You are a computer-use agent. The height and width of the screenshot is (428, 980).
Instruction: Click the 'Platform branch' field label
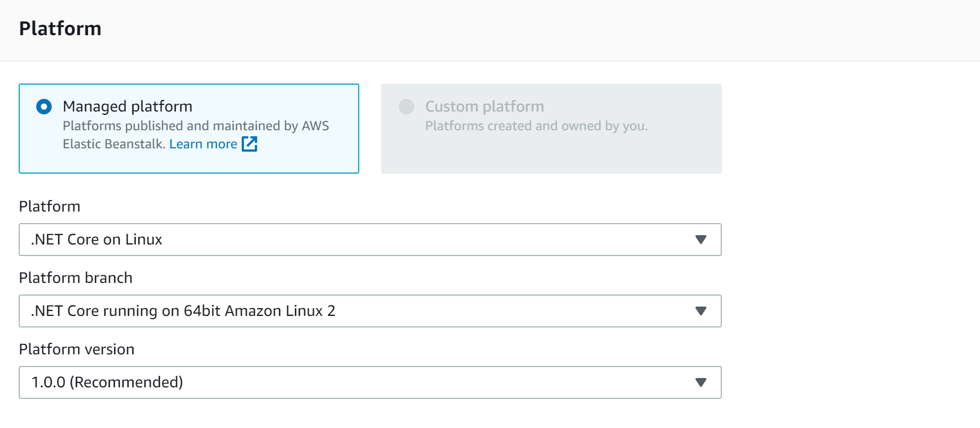click(76, 278)
